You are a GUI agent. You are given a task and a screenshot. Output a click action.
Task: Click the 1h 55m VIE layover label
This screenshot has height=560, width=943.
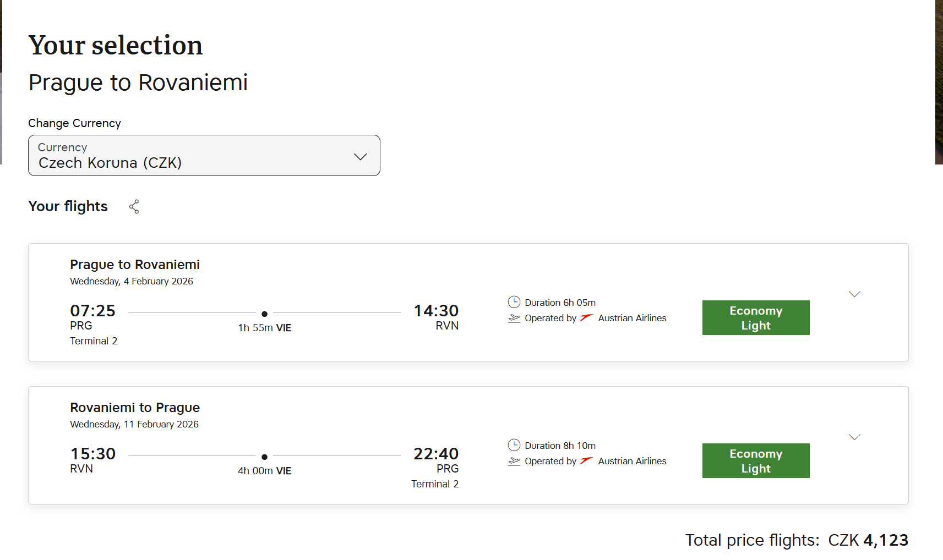click(x=264, y=328)
